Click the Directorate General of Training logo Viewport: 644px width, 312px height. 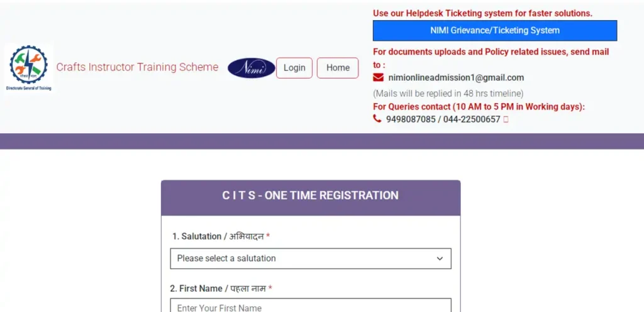tap(29, 68)
